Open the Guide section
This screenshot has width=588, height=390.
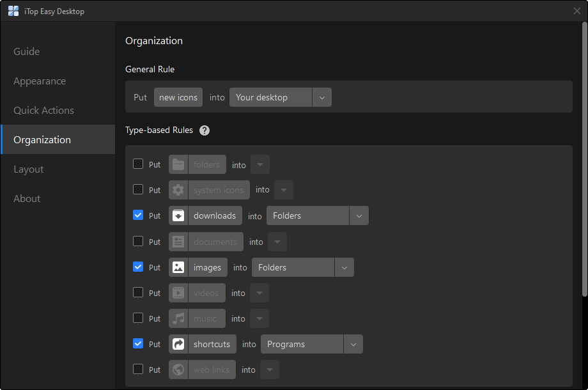coord(58,51)
